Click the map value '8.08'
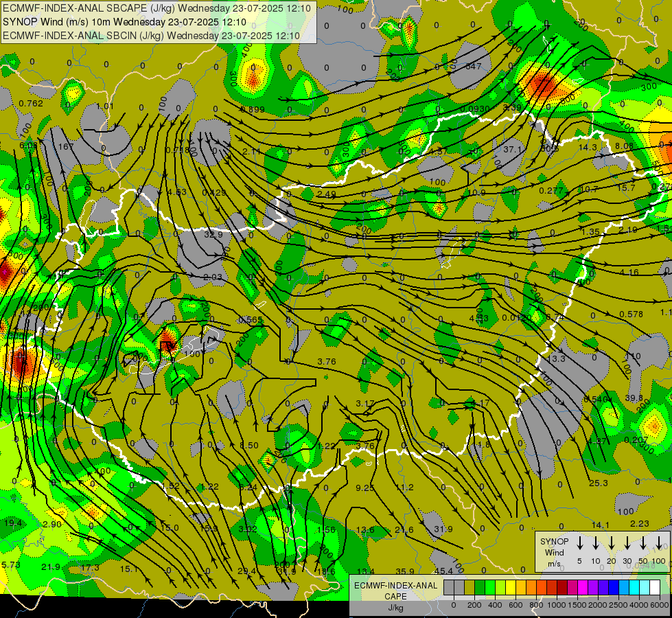The image size is (672, 618). 625,146
